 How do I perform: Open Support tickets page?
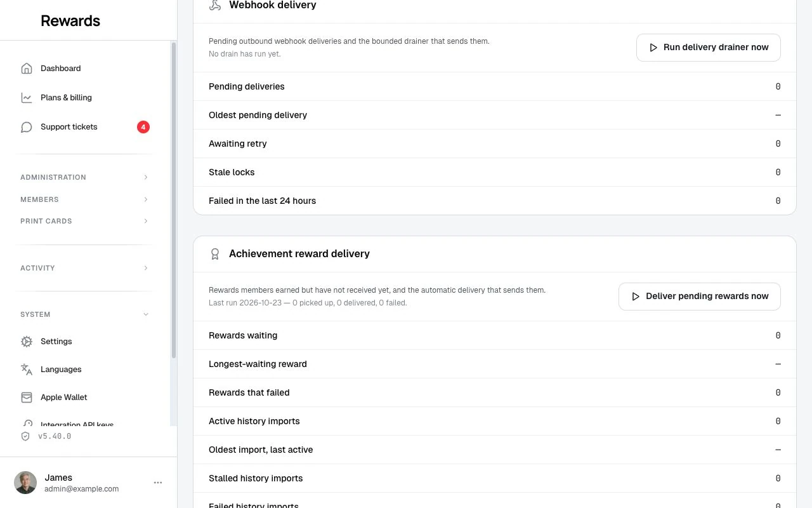(x=86, y=127)
